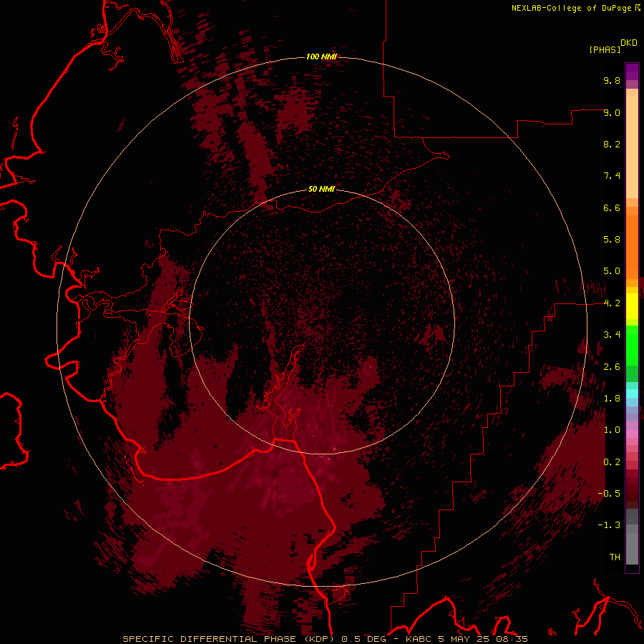Click the 1.8 scale value

[x=612, y=399]
